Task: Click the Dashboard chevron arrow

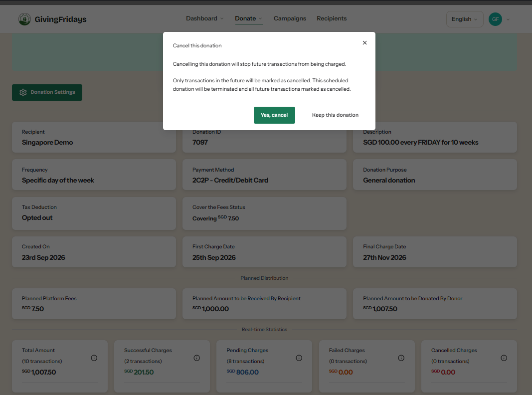Action: tap(222, 18)
